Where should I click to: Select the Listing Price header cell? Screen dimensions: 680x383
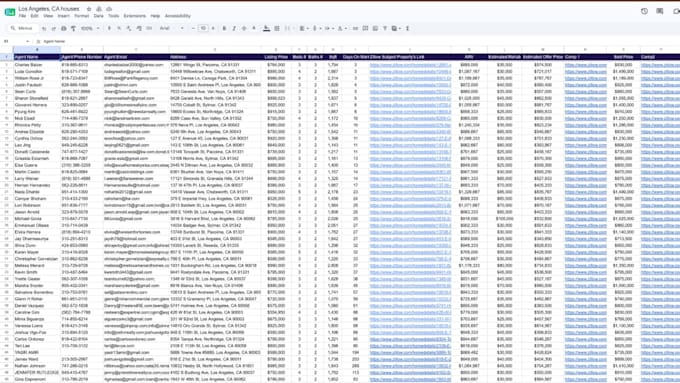pos(276,57)
